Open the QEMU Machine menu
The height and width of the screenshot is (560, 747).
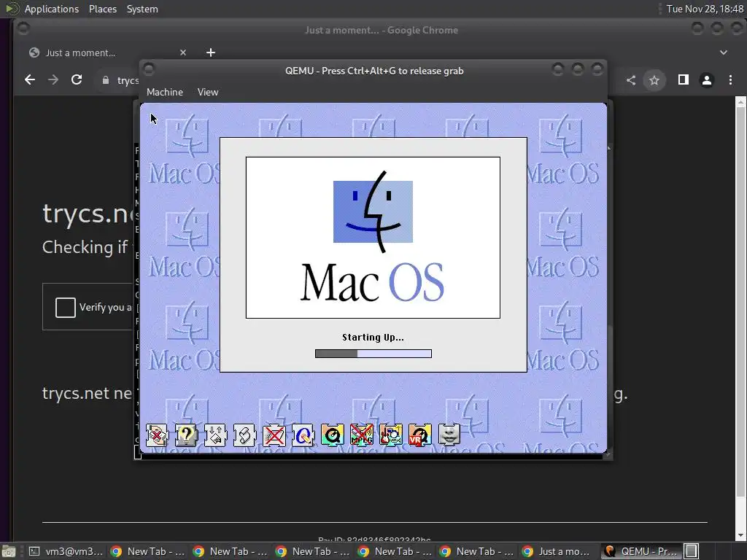165,93
